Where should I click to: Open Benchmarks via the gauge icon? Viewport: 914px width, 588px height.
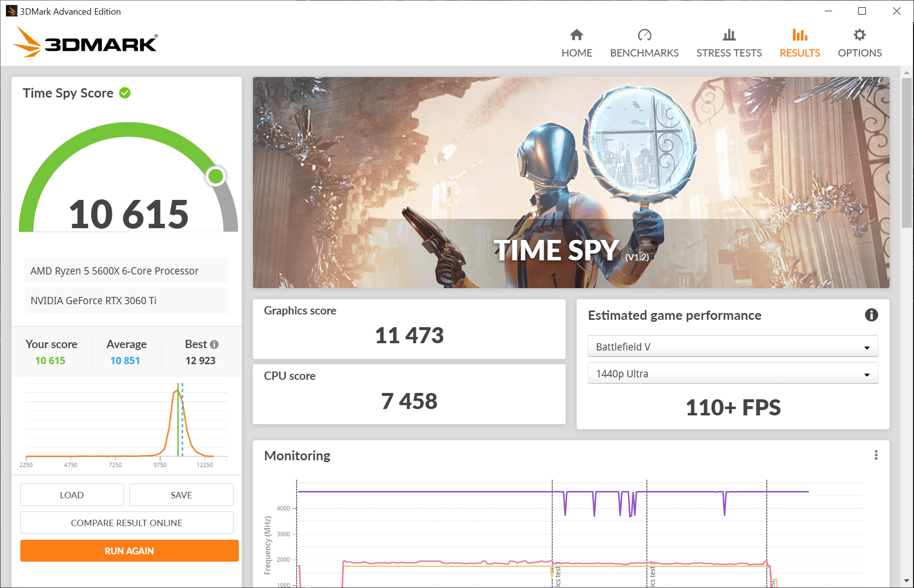coord(644,35)
